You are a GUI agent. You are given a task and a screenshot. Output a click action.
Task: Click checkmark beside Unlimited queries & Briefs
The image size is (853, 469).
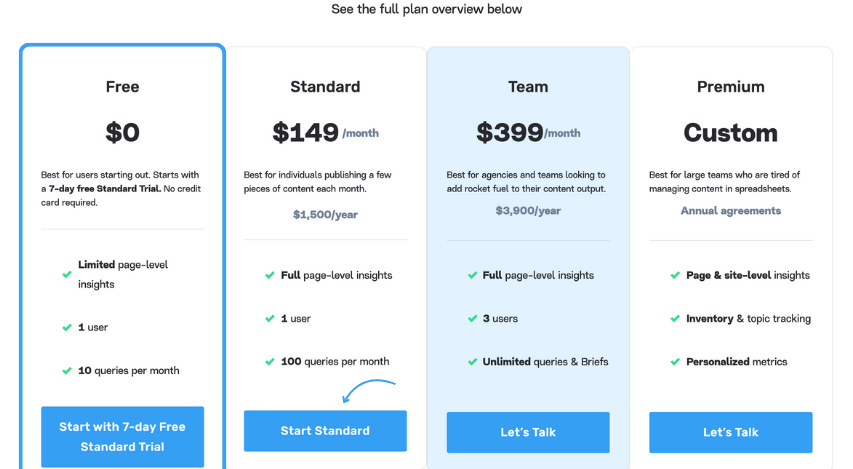472,362
